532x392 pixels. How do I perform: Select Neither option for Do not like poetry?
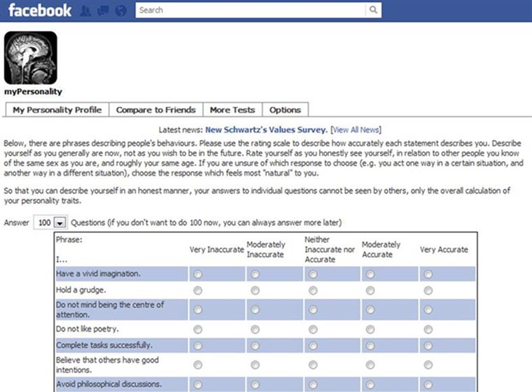(313, 329)
